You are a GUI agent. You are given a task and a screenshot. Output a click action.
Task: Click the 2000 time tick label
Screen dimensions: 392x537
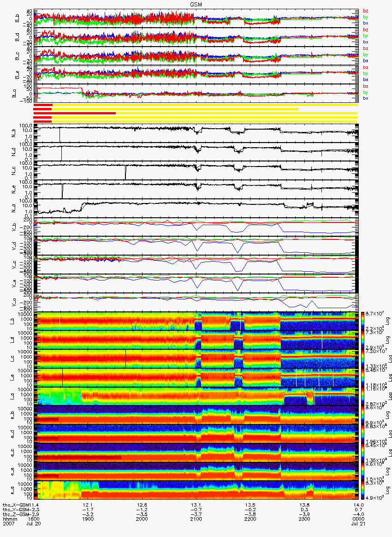point(142,519)
